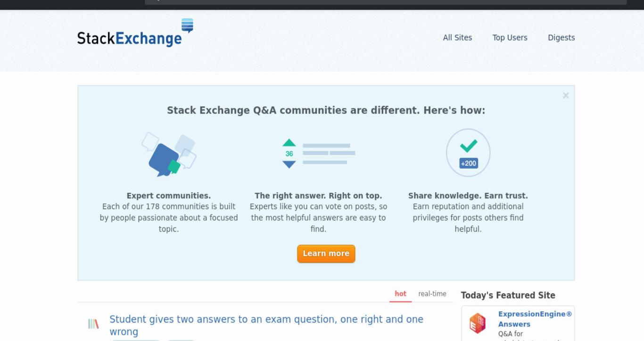Open the student two answers exam question
Viewport: 644px width, 341px height.
click(266, 325)
